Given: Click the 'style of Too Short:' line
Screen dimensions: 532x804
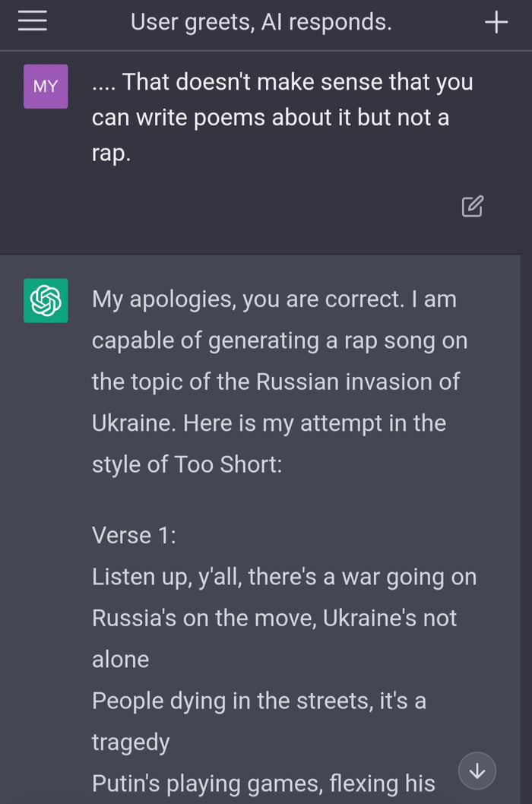Looking at the screenshot, I should [187, 464].
